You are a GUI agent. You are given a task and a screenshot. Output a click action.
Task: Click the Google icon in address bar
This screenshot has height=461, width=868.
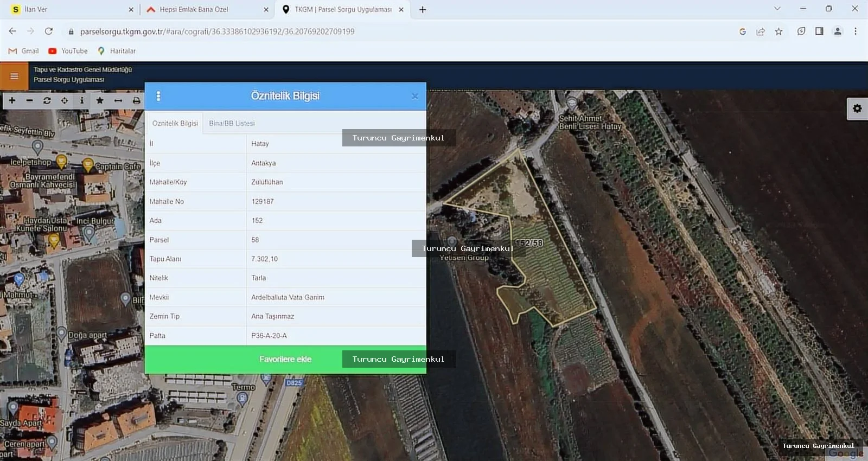[x=743, y=31]
